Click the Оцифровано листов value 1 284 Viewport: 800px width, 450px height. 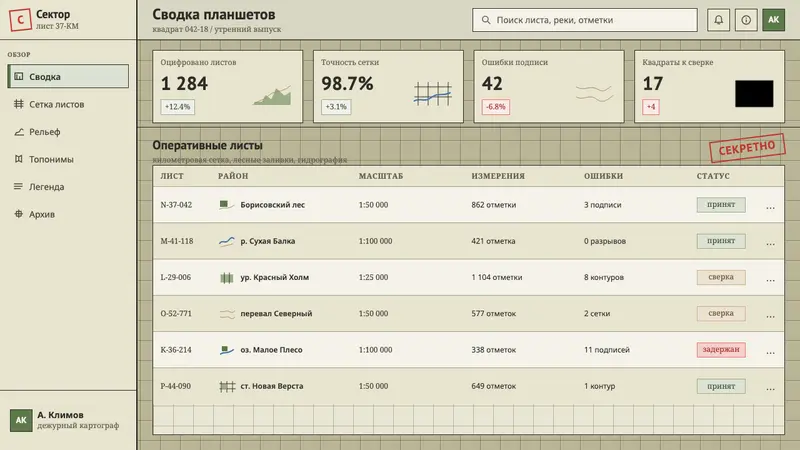pyautogui.click(x=184, y=84)
